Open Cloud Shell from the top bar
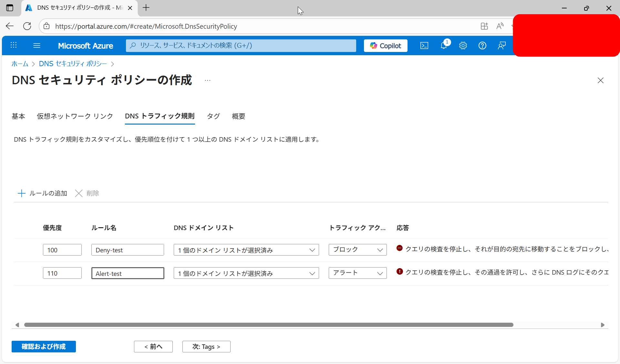Image resolution: width=620 pixels, height=364 pixels. point(424,45)
